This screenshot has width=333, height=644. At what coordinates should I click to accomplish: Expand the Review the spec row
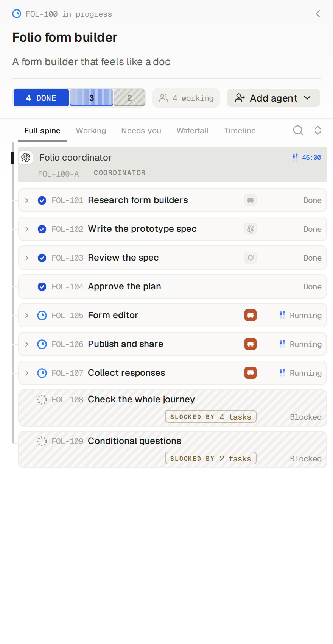27,258
